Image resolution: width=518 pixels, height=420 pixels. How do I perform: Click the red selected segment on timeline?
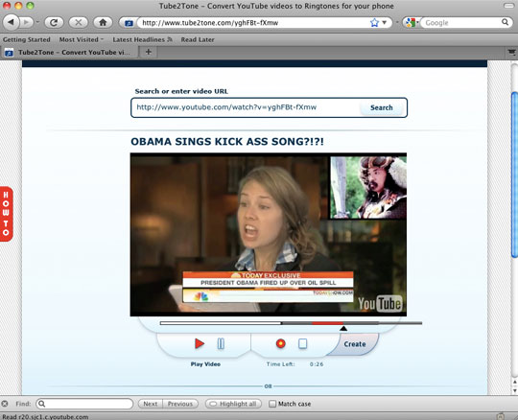click(328, 323)
